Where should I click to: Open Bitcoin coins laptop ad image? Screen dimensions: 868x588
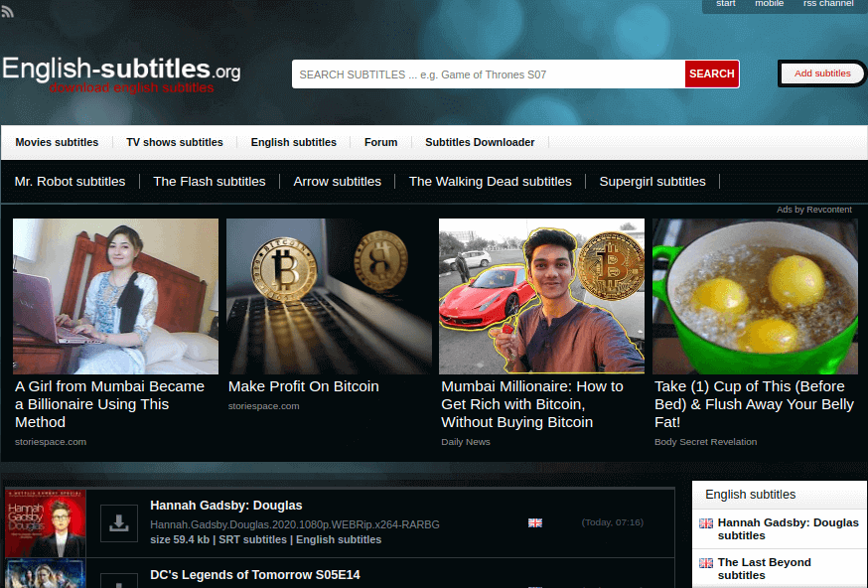click(x=329, y=296)
